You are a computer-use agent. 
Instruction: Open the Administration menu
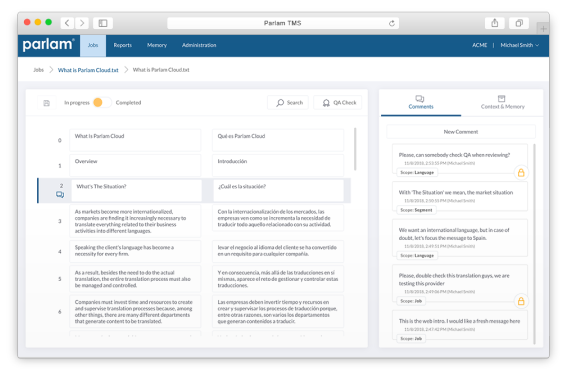(199, 45)
